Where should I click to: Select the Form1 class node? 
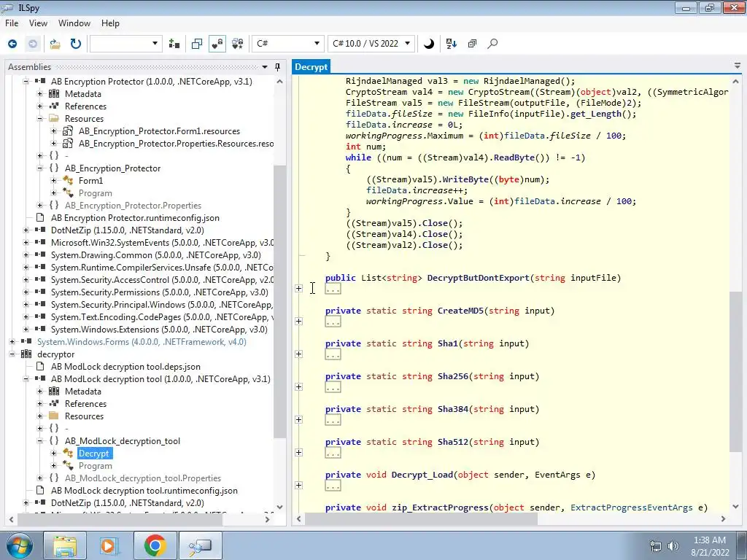(x=90, y=181)
